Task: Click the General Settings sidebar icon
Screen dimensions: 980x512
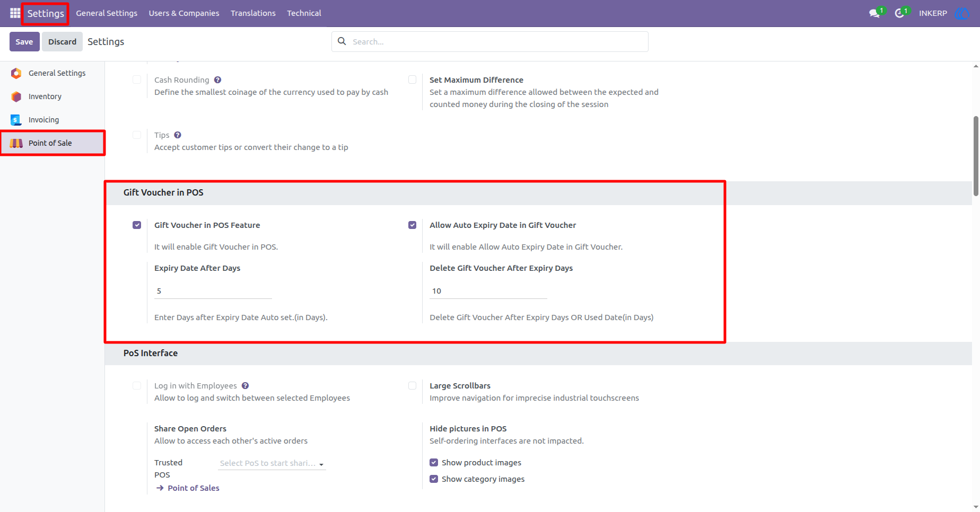Action: tap(16, 73)
